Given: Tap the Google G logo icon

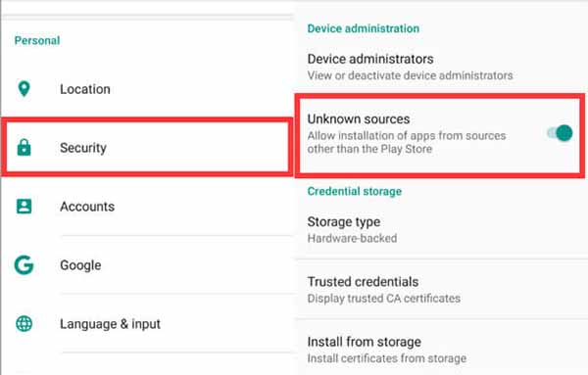Looking at the screenshot, I should tap(24, 265).
